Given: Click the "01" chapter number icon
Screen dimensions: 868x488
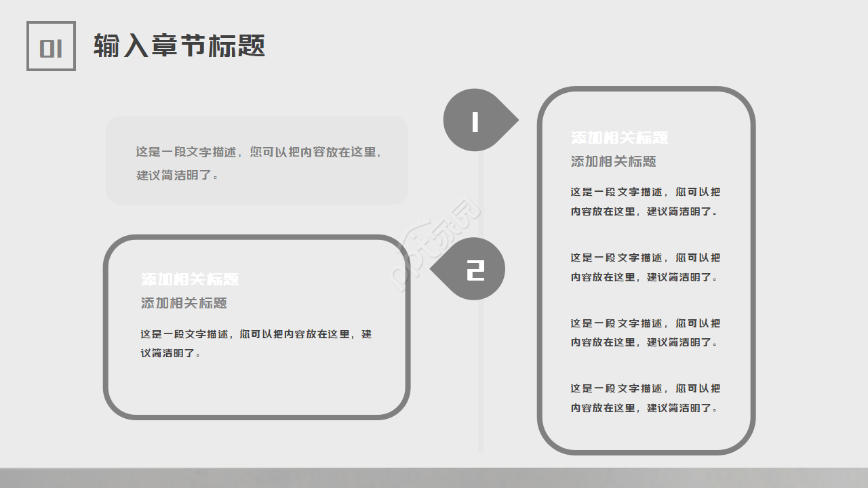Looking at the screenshot, I should 51,47.
